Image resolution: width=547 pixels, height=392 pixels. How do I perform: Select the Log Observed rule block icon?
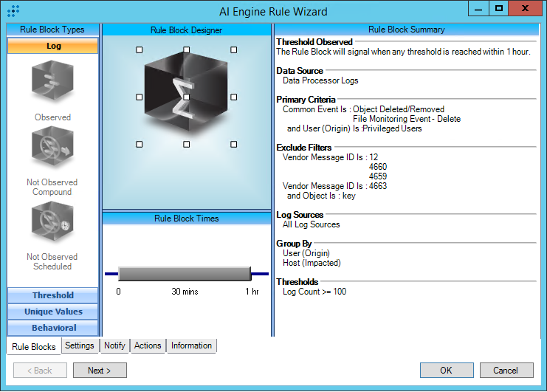coord(52,82)
